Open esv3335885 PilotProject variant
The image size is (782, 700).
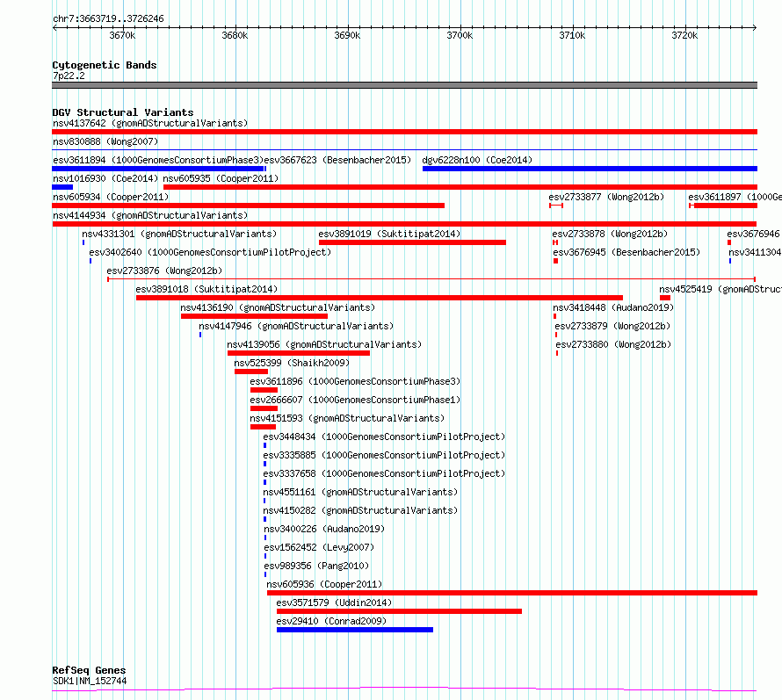point(384,455)
